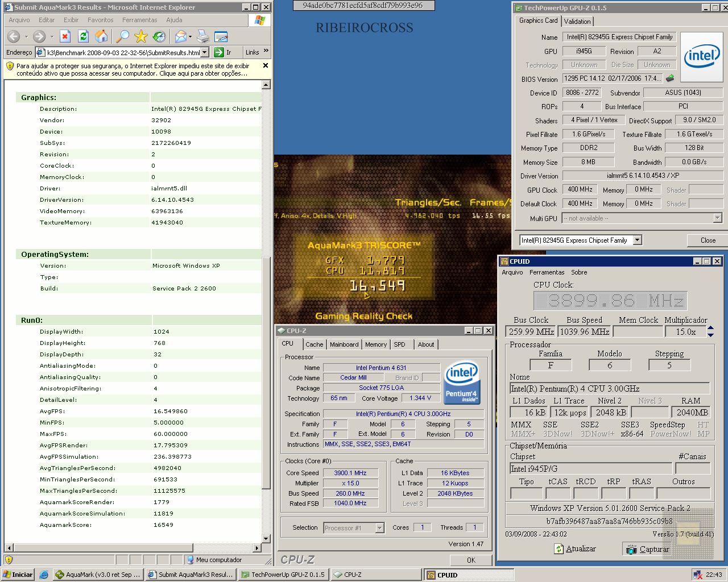Image resolution: width=728 pixels, height=582 pixels.
Task: Click the security shield in information bar
Action: tap(10, 66)
